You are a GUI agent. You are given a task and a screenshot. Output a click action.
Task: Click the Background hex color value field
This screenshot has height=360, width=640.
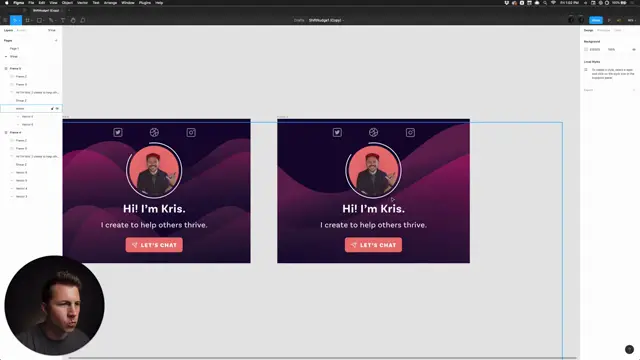(x=595, y=49)
